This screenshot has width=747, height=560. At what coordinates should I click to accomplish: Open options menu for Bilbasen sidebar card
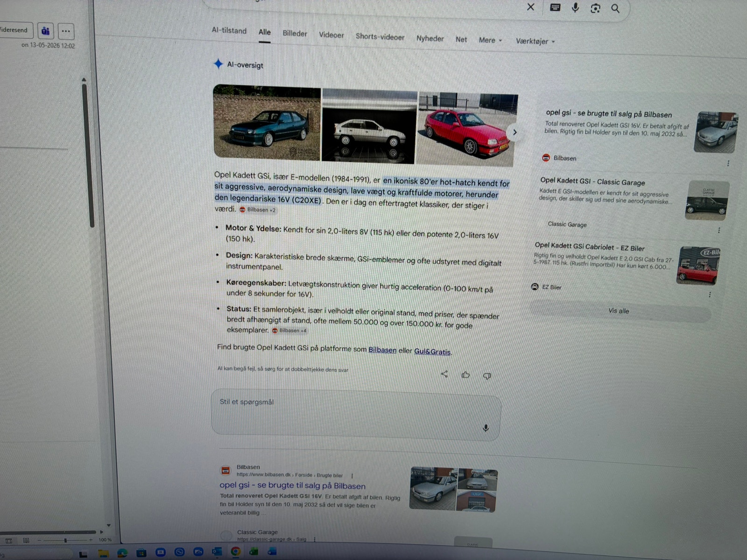(x=728, y=163)
